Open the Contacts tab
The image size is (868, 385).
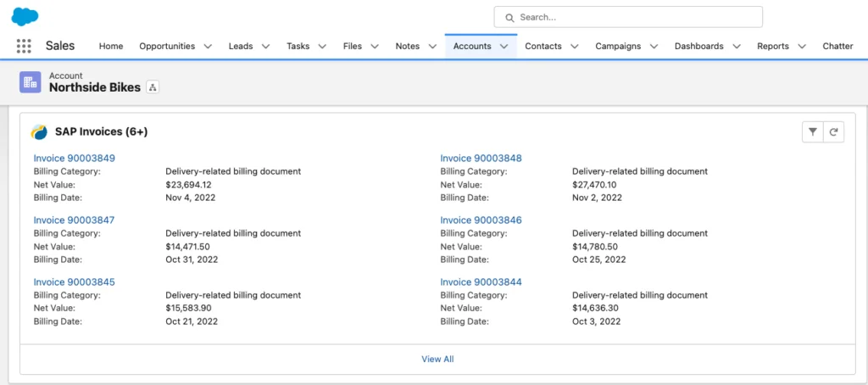pos(543,47)
